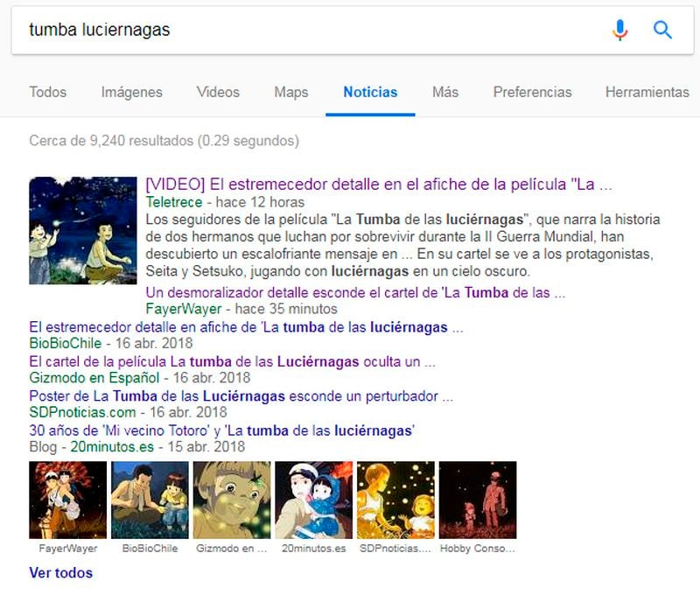
Task: Open the Teletrece video headline link
Action: click(x=379, y=185)
